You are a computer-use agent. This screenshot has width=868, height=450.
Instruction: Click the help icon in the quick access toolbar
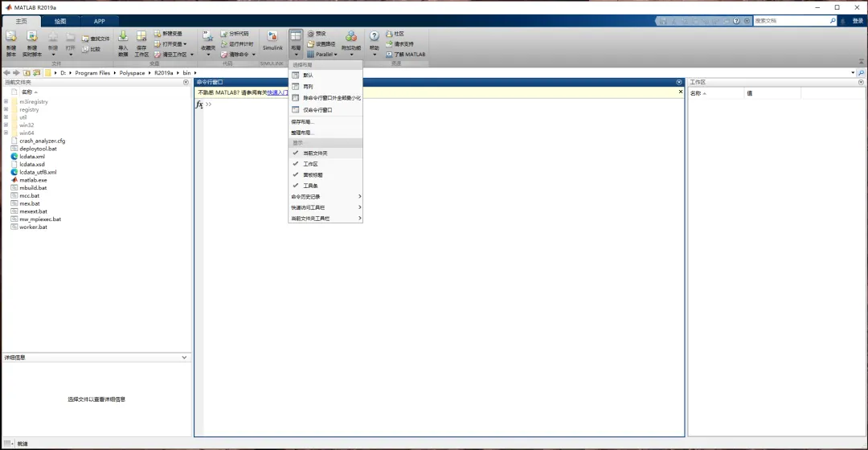point(736,21)
